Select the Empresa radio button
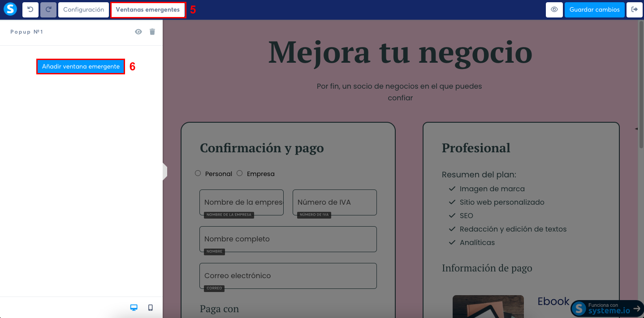Screen dimensions: 644x318 point(239,173)
